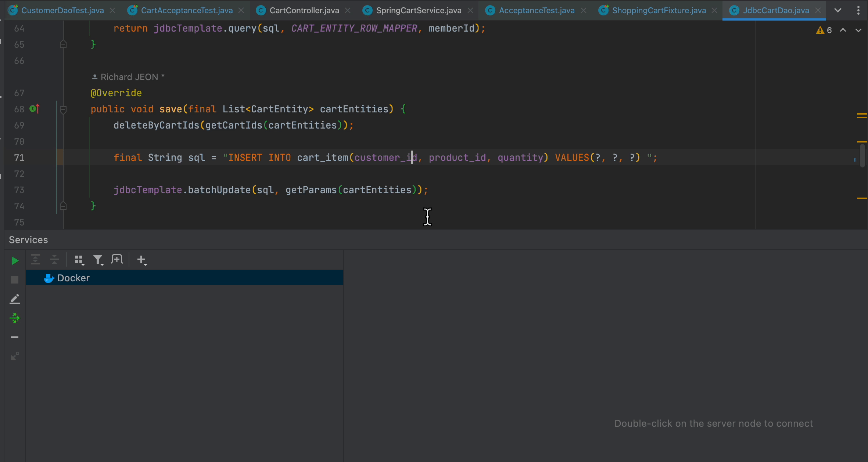868x462 pixels.
Task: Click the editor vertical scrollbar thumb
Action: (x=862, y=156)
